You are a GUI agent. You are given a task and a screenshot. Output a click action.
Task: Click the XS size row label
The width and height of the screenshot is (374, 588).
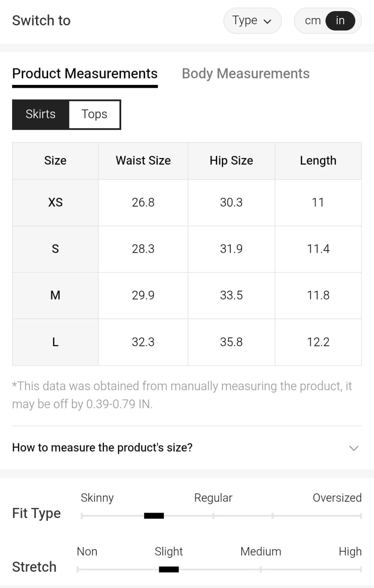coord(55,202)
